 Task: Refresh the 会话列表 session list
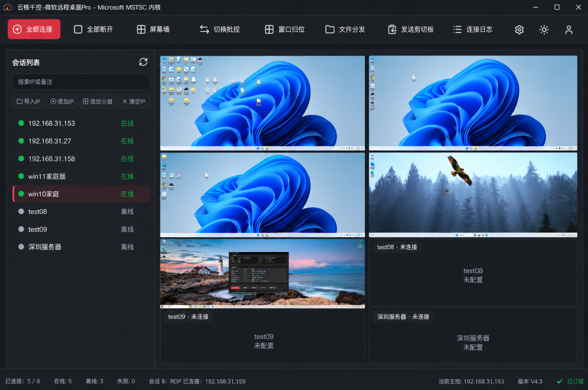point(143,62)
